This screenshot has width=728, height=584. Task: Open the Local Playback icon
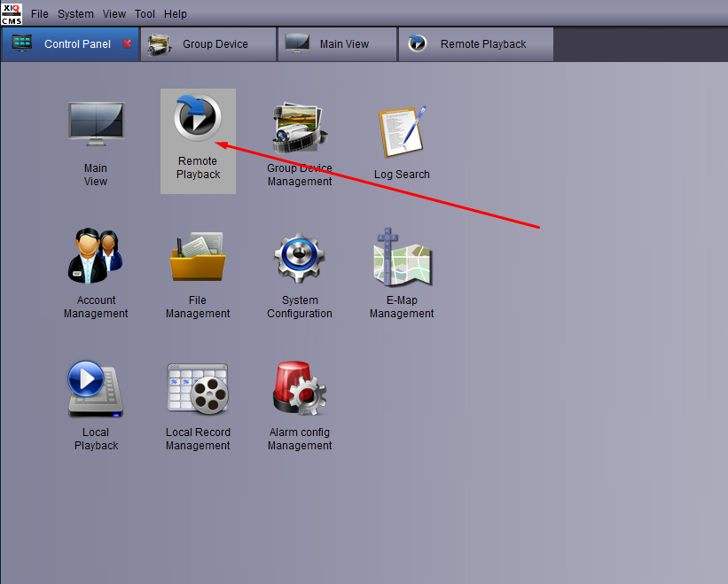pos(96,389)
